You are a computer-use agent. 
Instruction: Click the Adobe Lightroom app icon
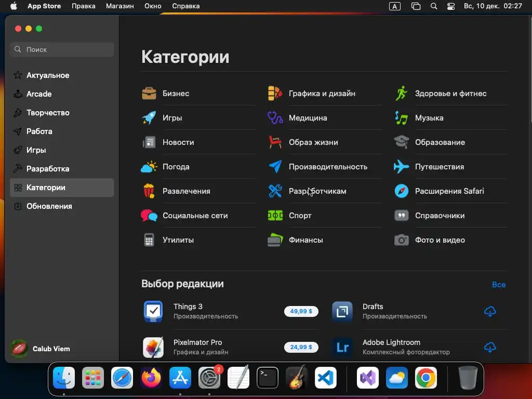(342, 347)
